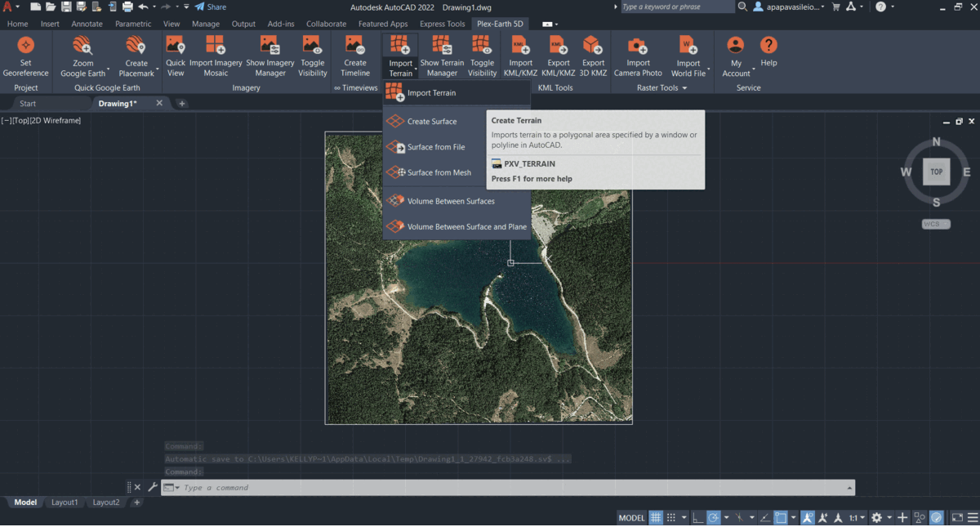Open the Show Imagery Manager
980x527 pixels.
(270, 56)
